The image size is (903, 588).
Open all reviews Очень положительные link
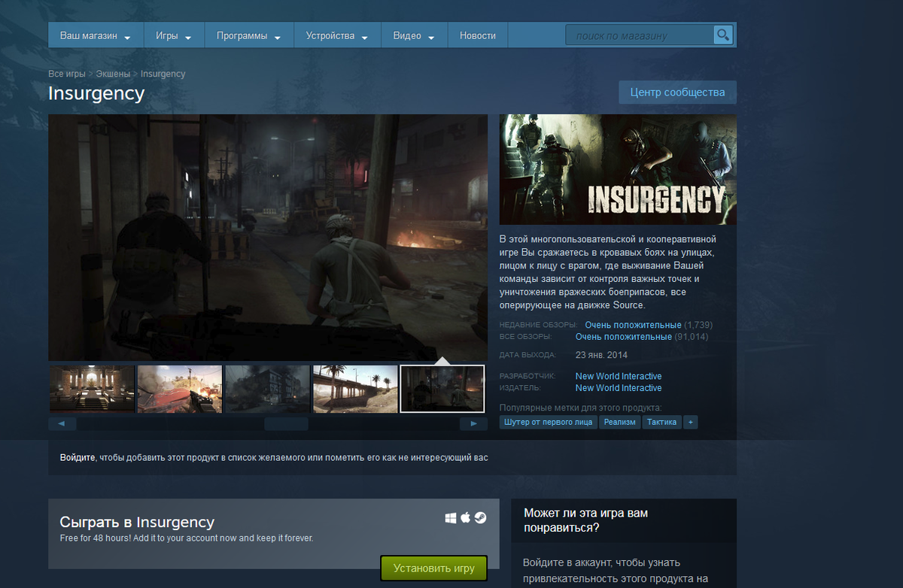[x=624, y=337]
